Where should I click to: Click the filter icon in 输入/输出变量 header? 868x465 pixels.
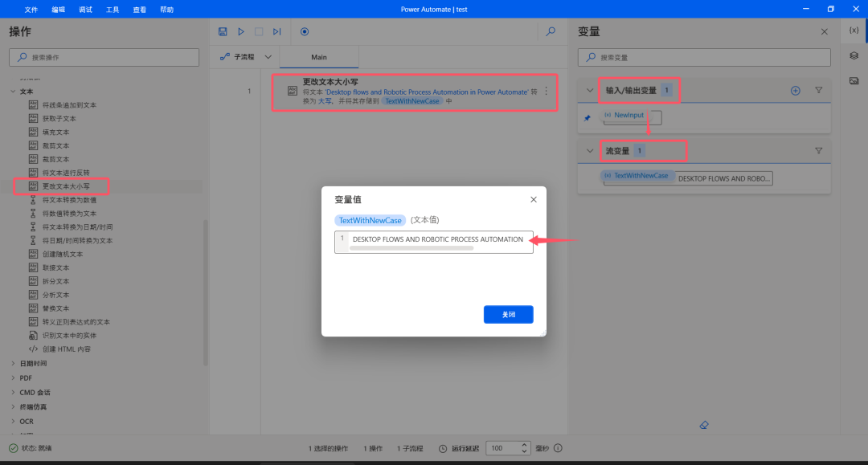pyautogui.click(x=819, y=90)
